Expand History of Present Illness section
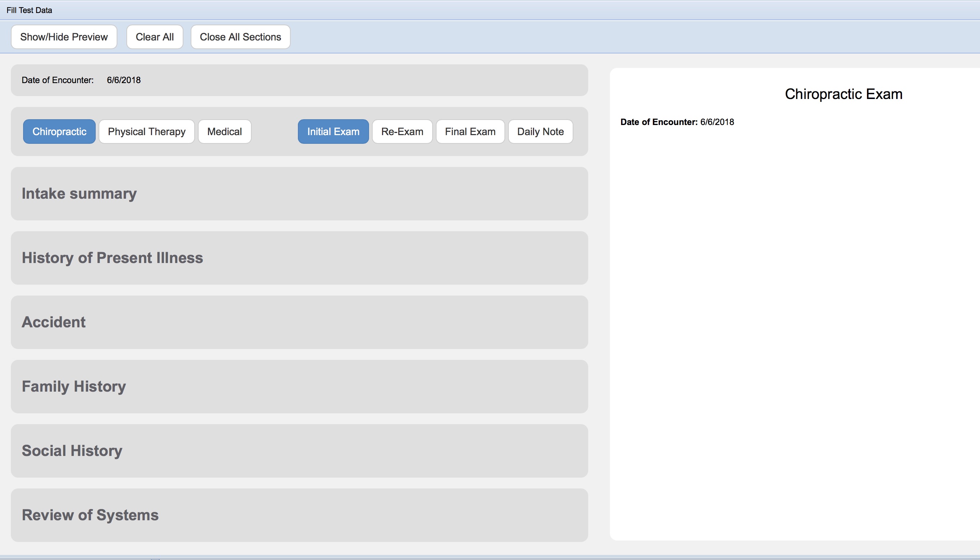Image resolution: width=980 pixels, height=560 pixels. (112, 258)
